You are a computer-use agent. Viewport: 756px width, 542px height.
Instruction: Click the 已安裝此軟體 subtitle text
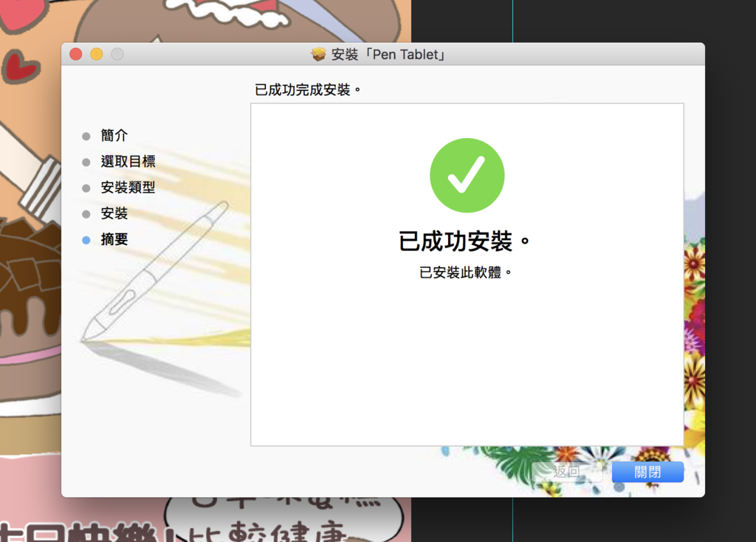(467, 272)
